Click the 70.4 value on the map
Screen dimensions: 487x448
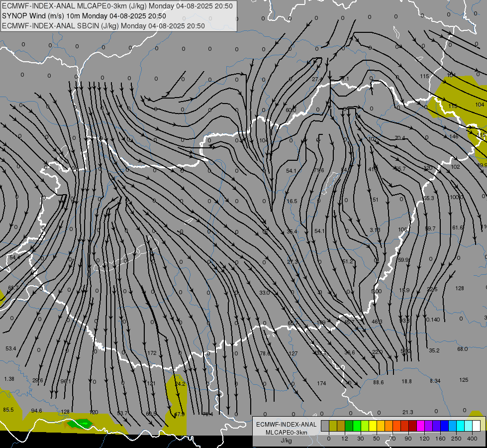[400, 138]
